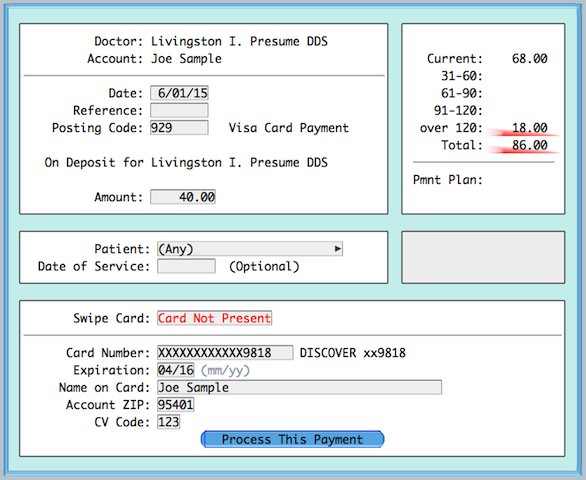The image size is (586, 480).
Task: Click the Amount field showing 40.00
Action: pos(183,197)
